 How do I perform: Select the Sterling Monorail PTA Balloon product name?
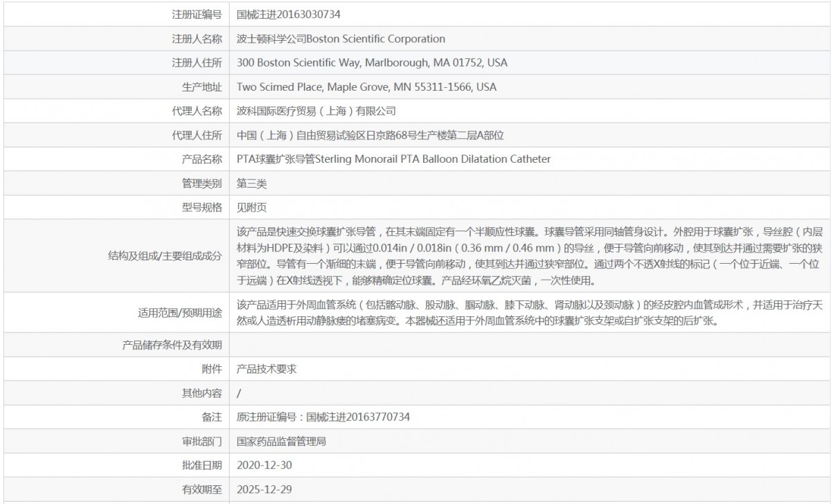pyautogui.click(x=394, y=159)
